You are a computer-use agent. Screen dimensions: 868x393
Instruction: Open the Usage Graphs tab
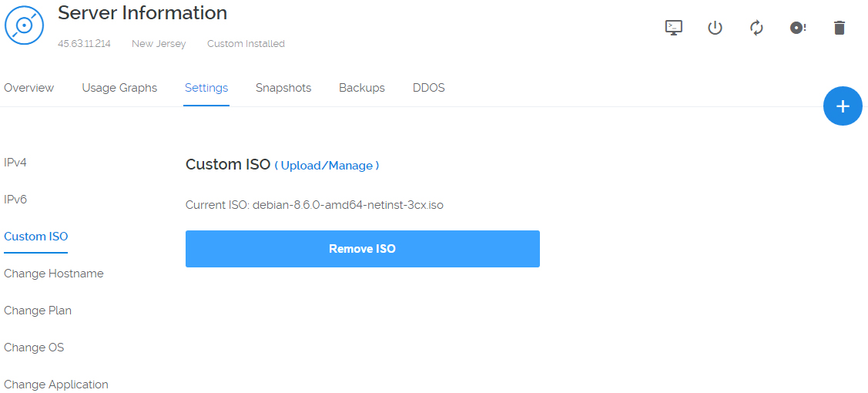pos(119,88)
